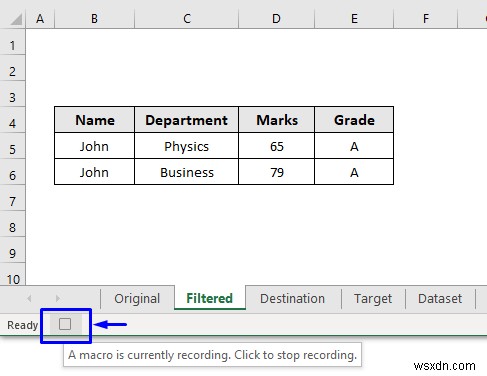The image size is (487, 376).
Task: Select the Grade A cell for Business
Action: tap(354, 172)
